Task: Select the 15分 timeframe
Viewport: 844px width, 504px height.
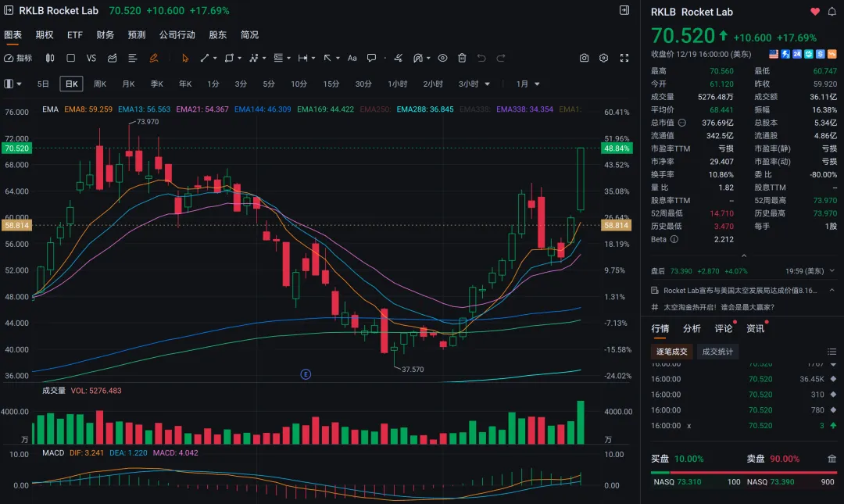Action: point(331,84)
